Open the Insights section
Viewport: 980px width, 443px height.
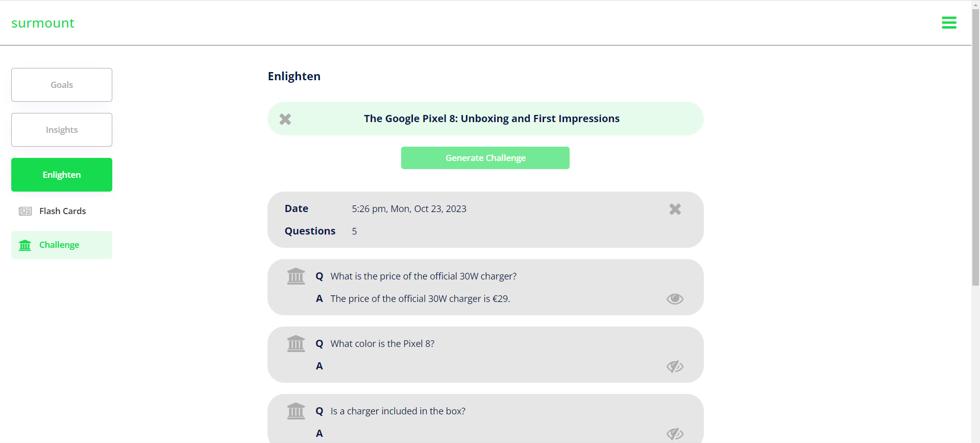pos(62,130)
